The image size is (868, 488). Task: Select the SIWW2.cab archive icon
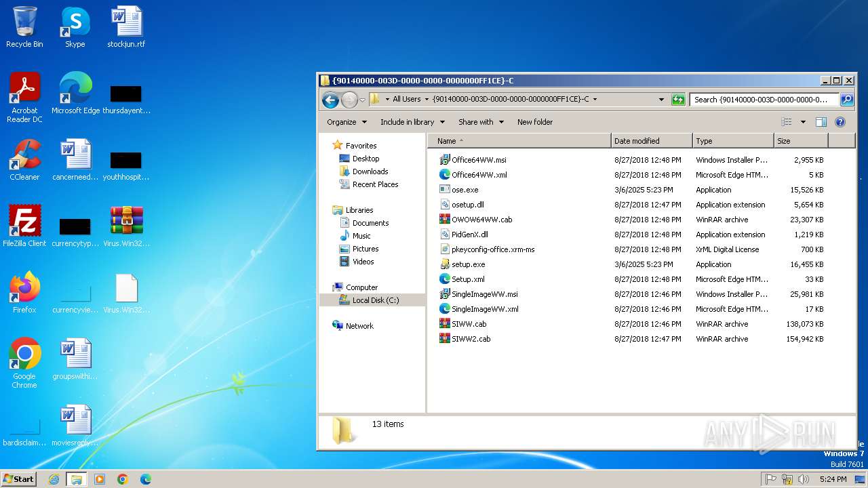pos(445,339)
